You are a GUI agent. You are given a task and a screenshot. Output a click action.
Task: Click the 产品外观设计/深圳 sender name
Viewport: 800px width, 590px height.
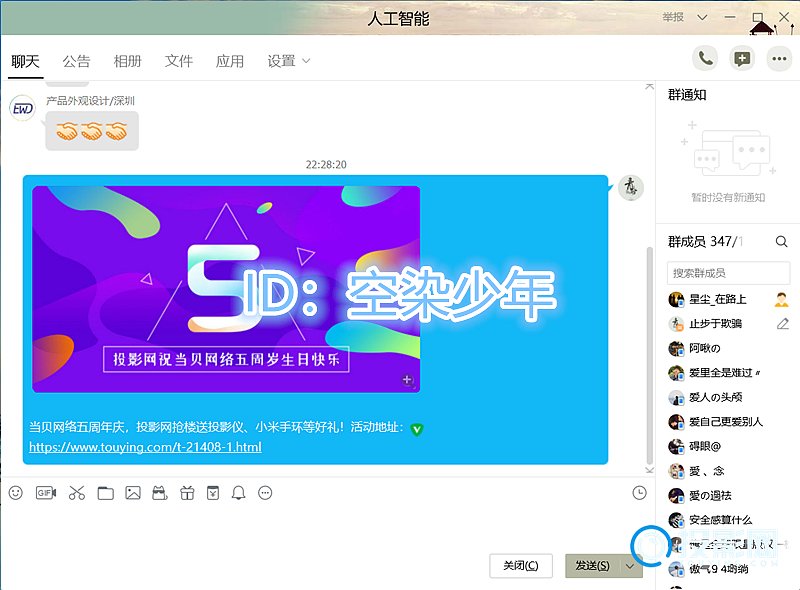tap(90, 101)
